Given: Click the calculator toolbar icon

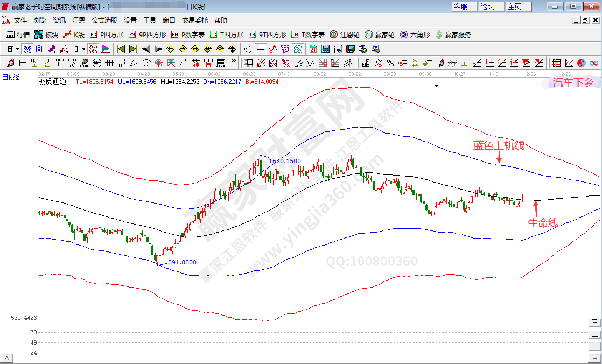Looking at the screenshot, I should point(325,49).
